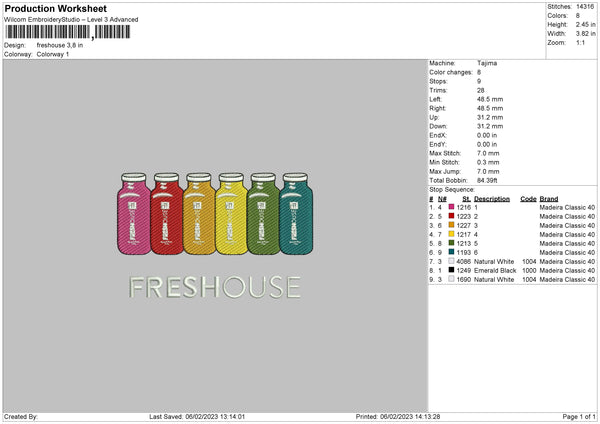Click the 'St.' column header

pos(466,199)
